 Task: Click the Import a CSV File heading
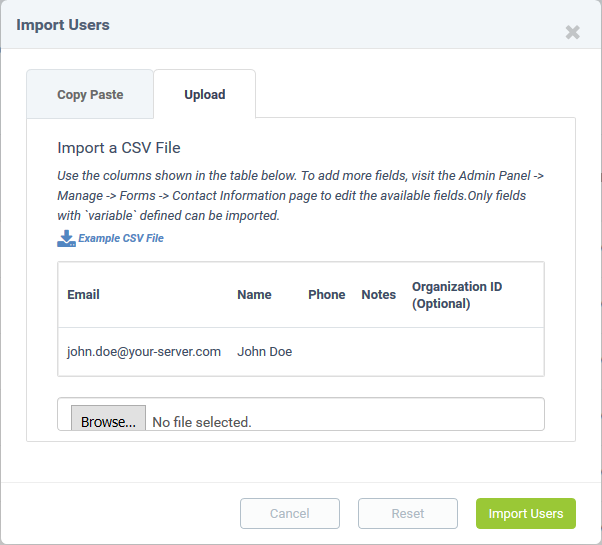click(x=119, y=148)
